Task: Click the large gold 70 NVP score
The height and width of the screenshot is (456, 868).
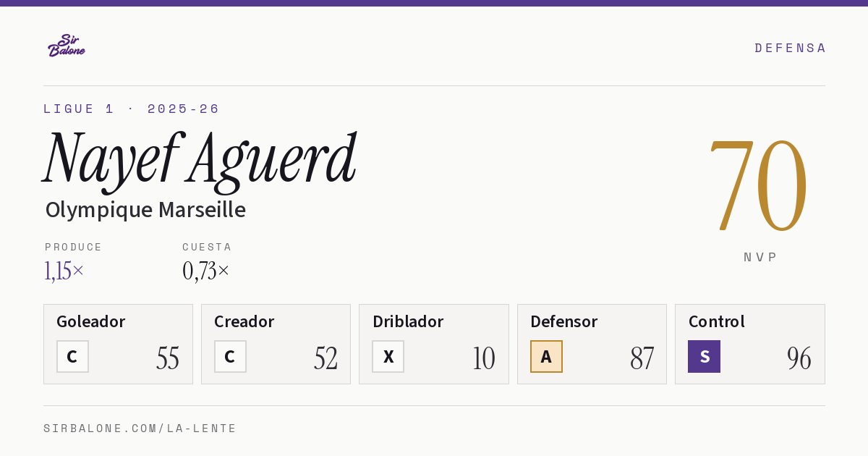Action: (759, 185)
